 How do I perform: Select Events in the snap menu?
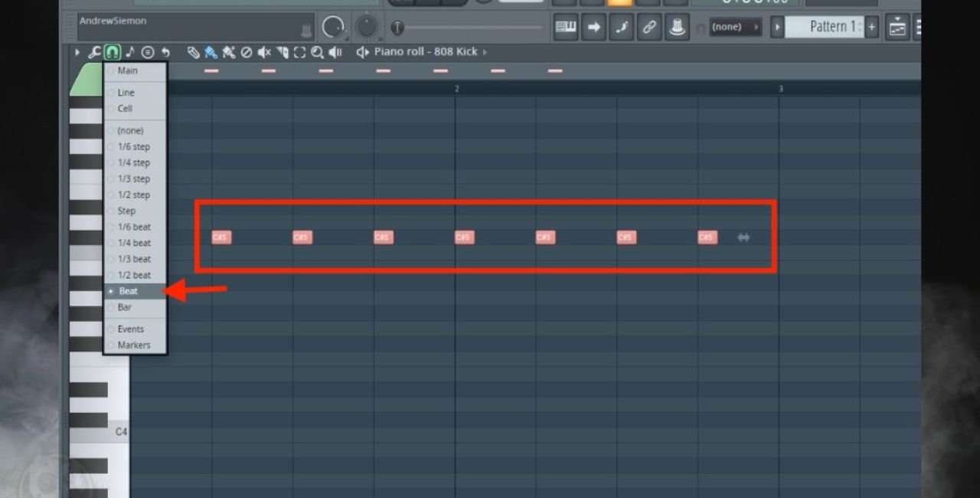(129, 329)
